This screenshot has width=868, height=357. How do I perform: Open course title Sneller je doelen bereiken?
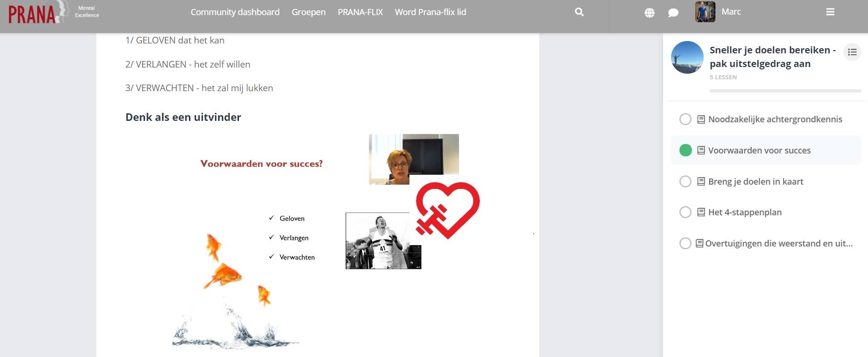772,57
